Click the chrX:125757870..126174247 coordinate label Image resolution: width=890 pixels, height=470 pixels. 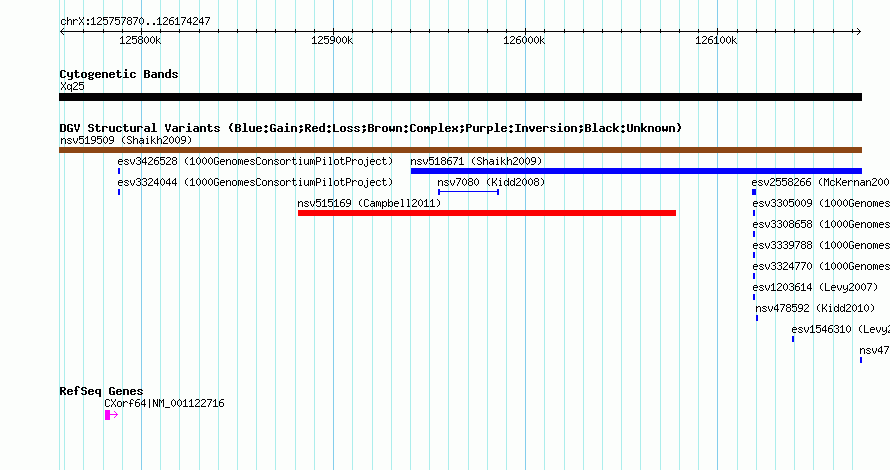pos(135,21)
